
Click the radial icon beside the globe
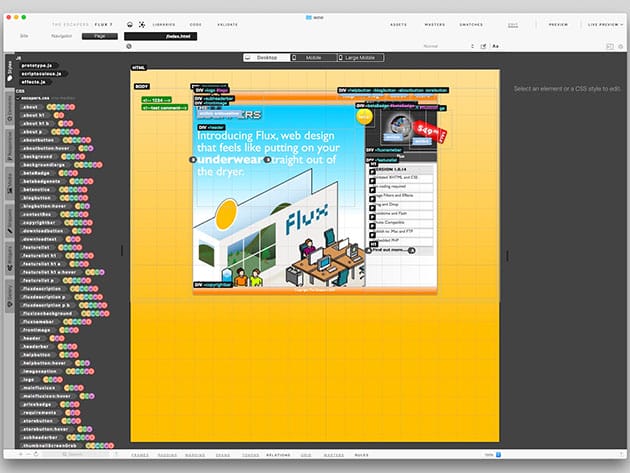click(x=142, y=22)
